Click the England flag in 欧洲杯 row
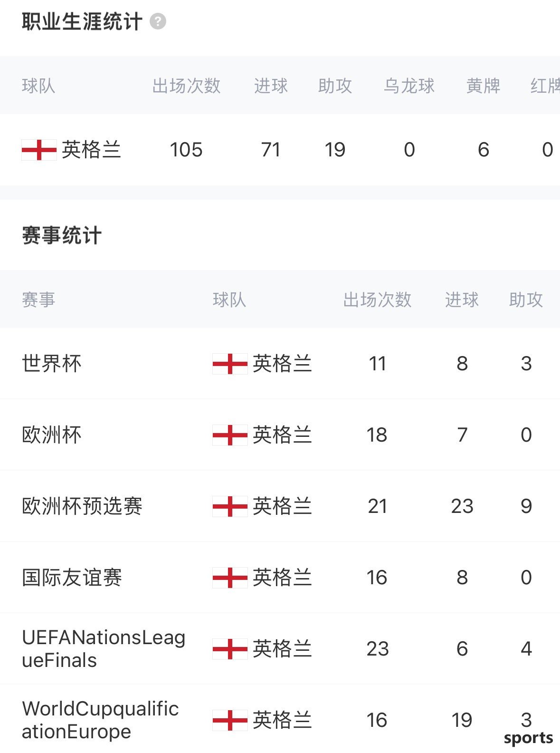560x753 pixels. click(x=230, y=435)
